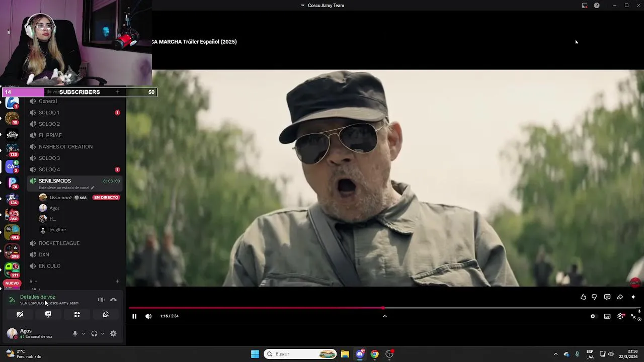Join the SOLOQ 4 voice channel

point(74,169)
